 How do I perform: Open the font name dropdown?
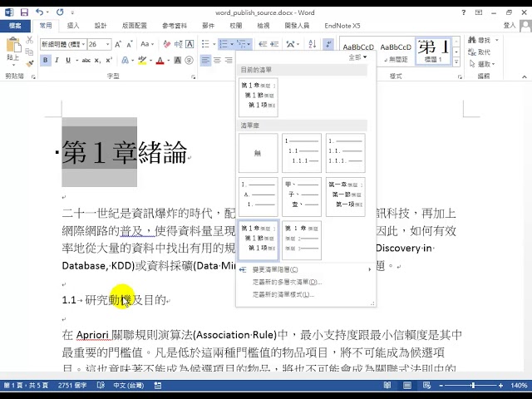[83, 44]
